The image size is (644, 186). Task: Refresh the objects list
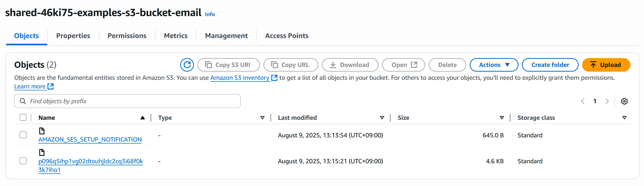(x=187, y=65)
